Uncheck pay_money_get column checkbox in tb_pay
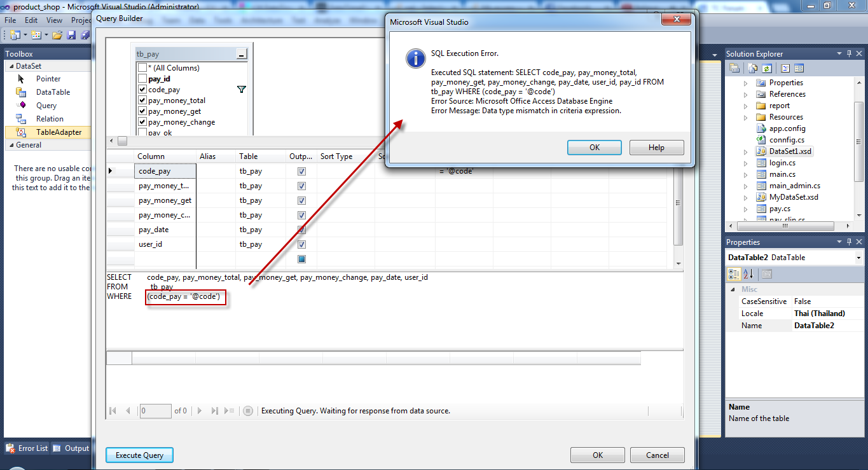Screen dimensions: 868x470 point(142,111)
